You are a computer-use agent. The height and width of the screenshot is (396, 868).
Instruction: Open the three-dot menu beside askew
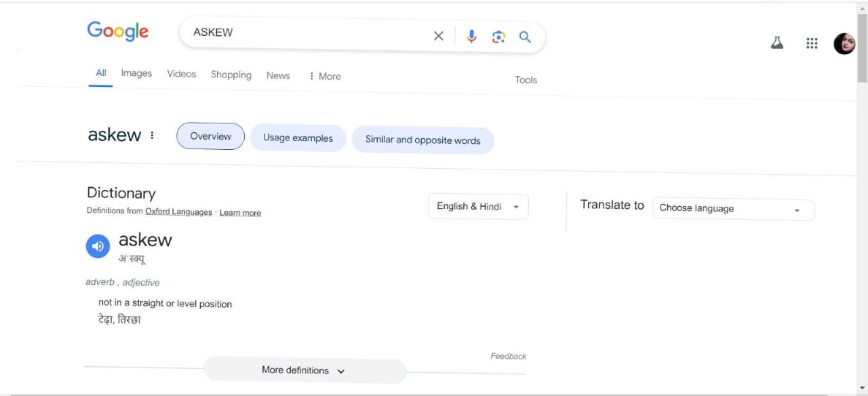[152, 135]
